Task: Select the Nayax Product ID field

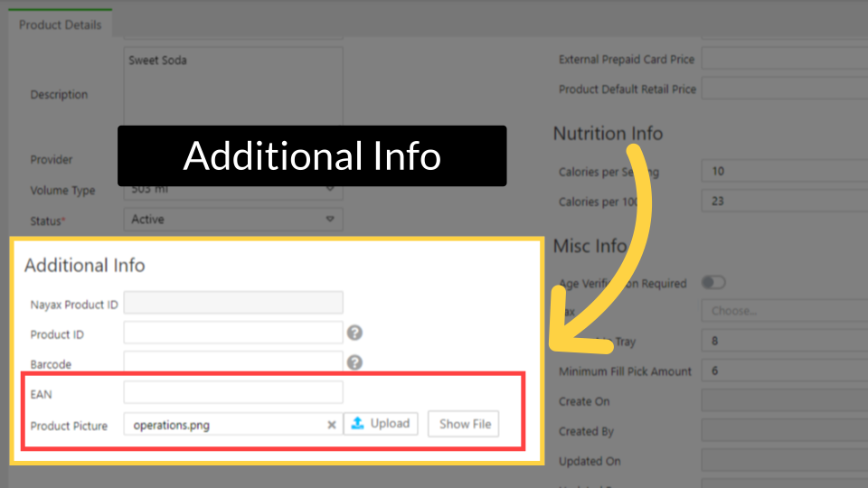Action: point(233,303)
